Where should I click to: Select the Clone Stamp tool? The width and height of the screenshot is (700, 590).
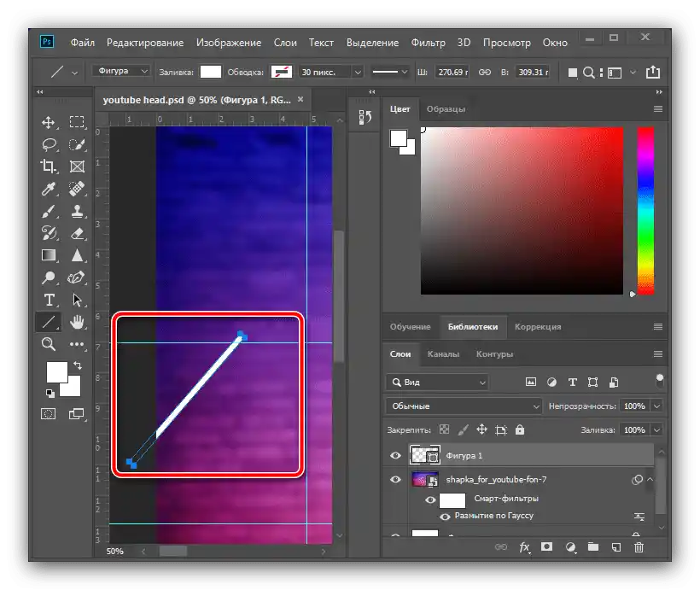click(77, 211)
